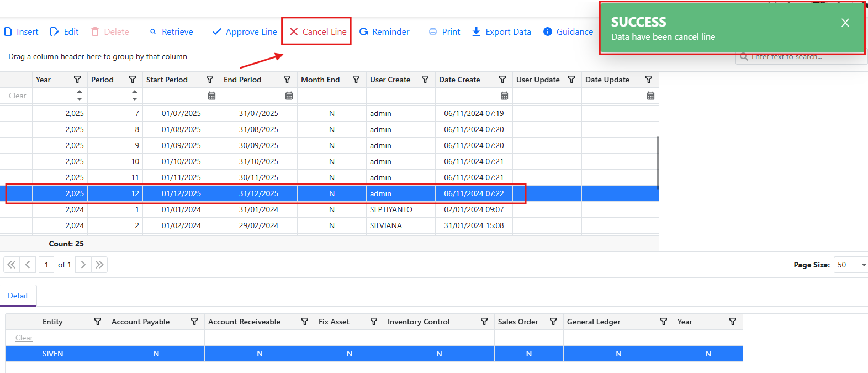Expand the Page Size dropdown
The width and height of the screenshot is (868, 373).
[x=863, y=265]
